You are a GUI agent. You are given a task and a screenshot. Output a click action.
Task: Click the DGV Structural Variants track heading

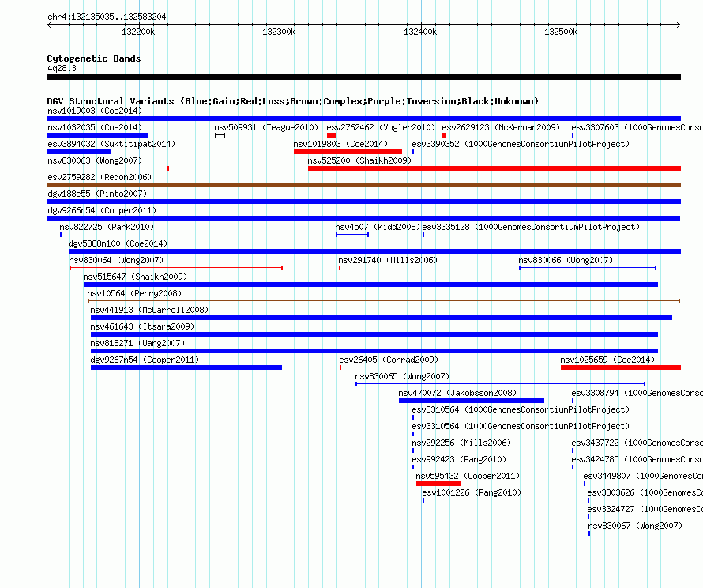tap(292, 101)
